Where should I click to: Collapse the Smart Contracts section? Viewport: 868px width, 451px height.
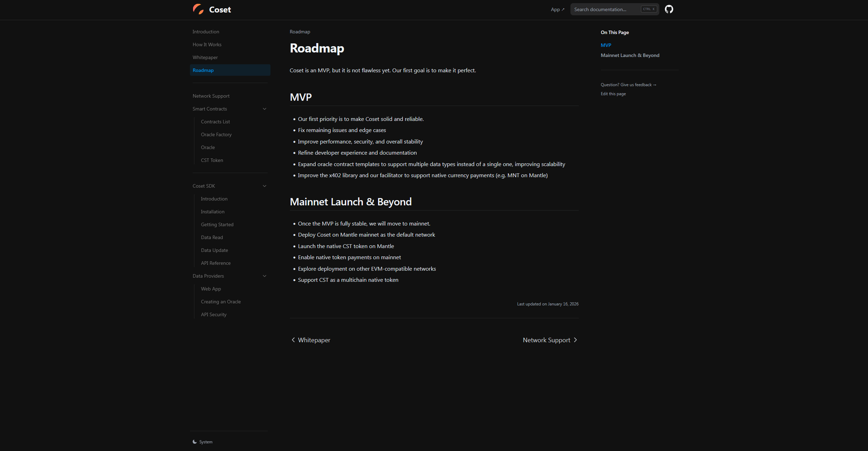[x=265, y=109]
